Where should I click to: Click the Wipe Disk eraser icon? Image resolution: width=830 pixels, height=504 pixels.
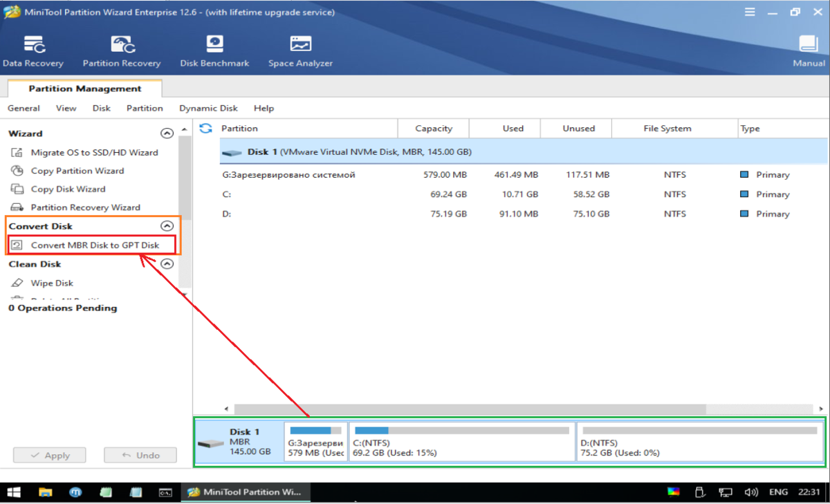[x=17, y=283]
